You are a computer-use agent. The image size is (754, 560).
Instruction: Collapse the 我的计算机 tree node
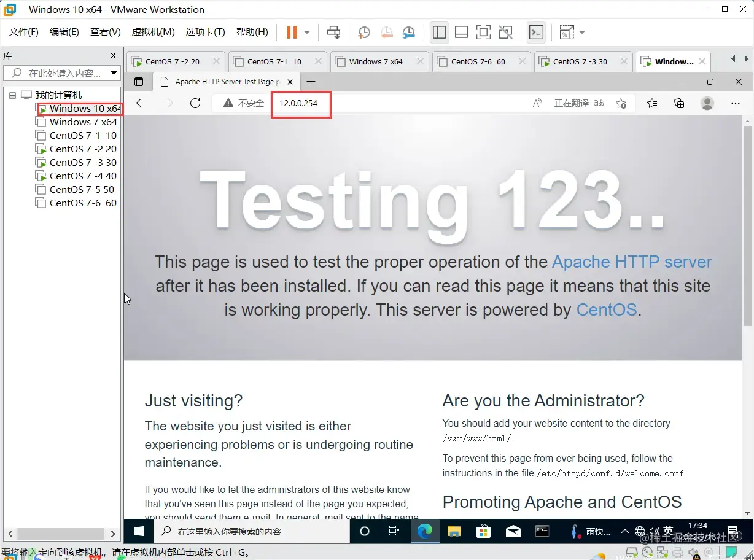click(x=12, y=95)
